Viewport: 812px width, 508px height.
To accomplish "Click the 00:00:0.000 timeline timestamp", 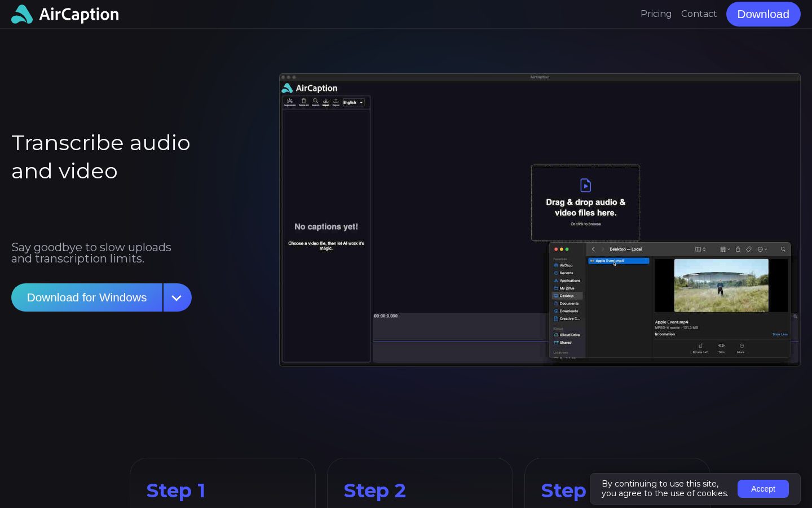I will (x=386, y=316).
